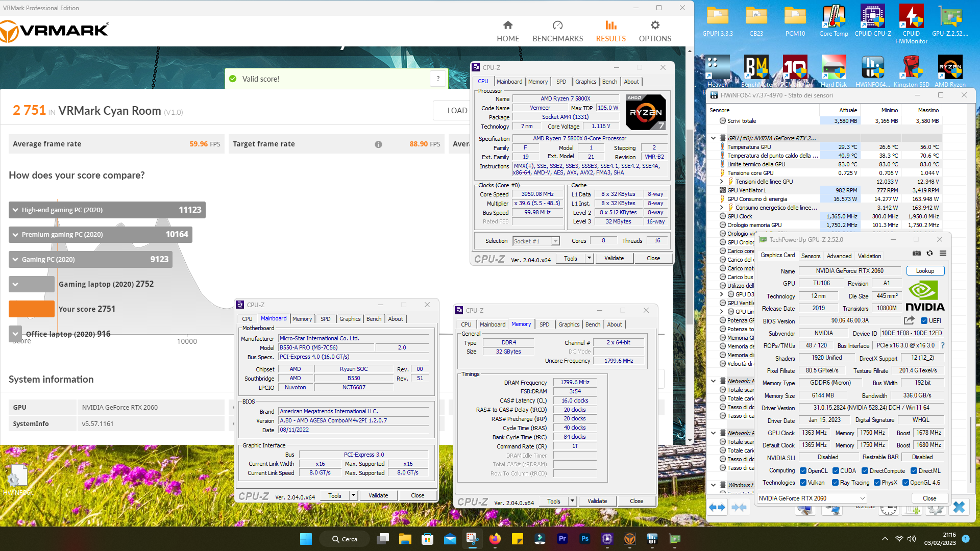Open GPU selector dropdown in GPU-Z

point(812,498)
